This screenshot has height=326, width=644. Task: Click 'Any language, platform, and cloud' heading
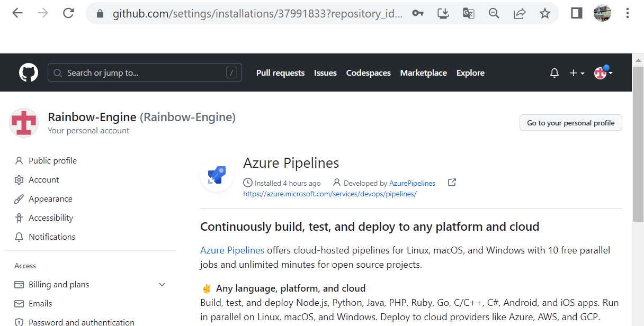(x=291, y=288)
